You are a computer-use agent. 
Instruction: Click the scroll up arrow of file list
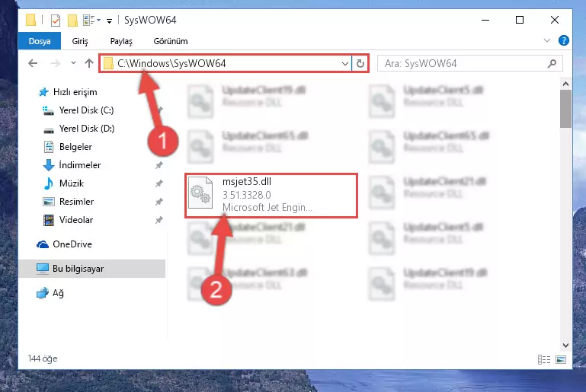click(565, 84)
